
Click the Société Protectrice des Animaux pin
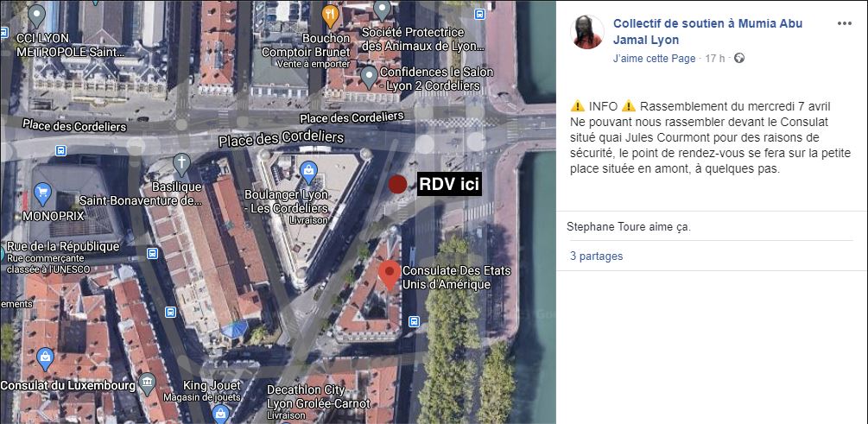383,11
